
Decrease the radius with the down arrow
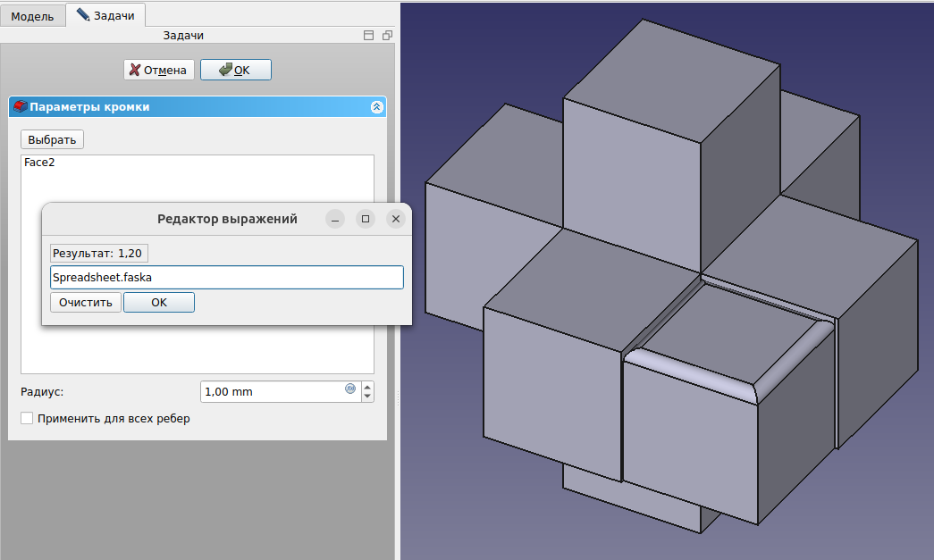pyautogui.click(x=367, y=397)
